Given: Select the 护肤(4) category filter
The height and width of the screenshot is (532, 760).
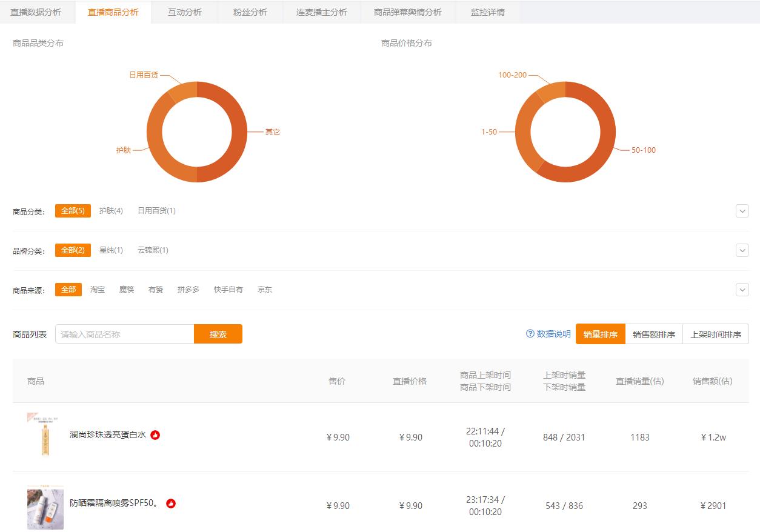Looking at the screenshot, I should click(112, 211).
